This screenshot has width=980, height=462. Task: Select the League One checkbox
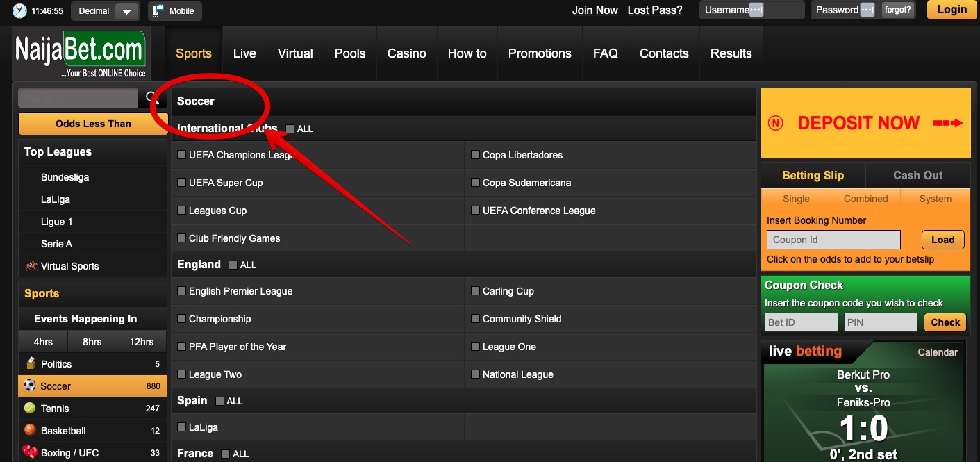click(475, 347)
